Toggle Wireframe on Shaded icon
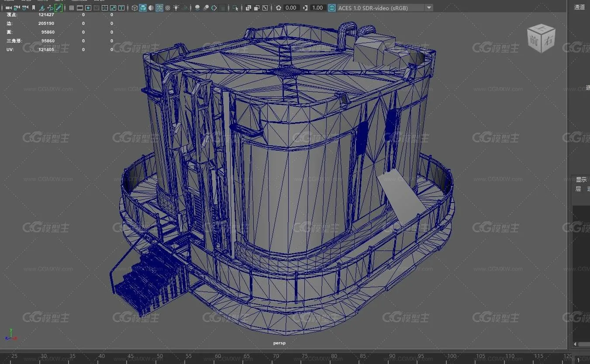Viewport: 590px width, 364px height. pos(159,8)
